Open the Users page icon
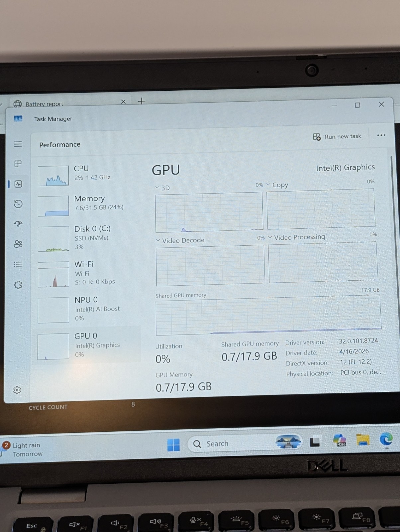The image size is (400, 532). (x=18, y=244)
